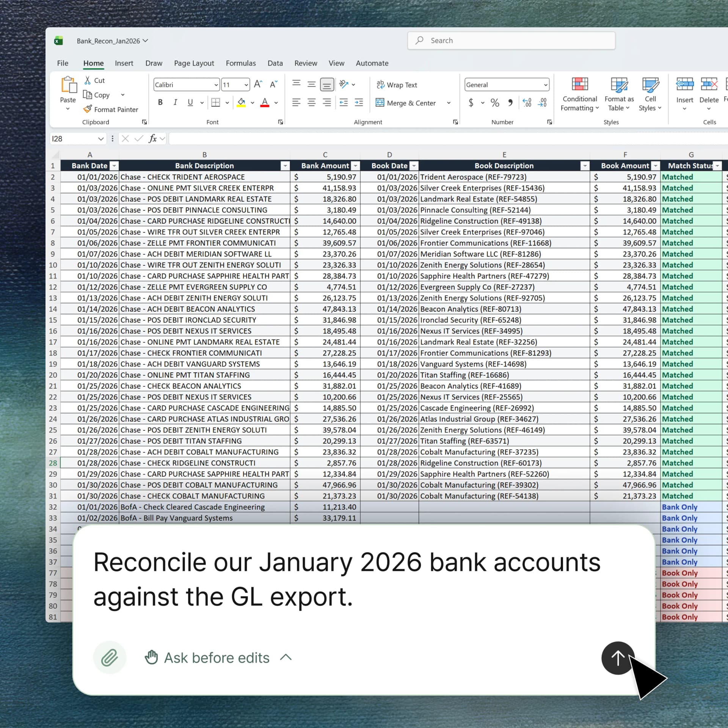Open the Match Status filter dropdown

coord(717,166)
